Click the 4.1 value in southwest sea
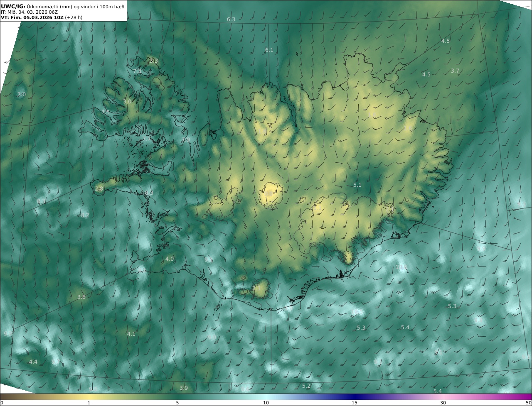 [131, 334]
